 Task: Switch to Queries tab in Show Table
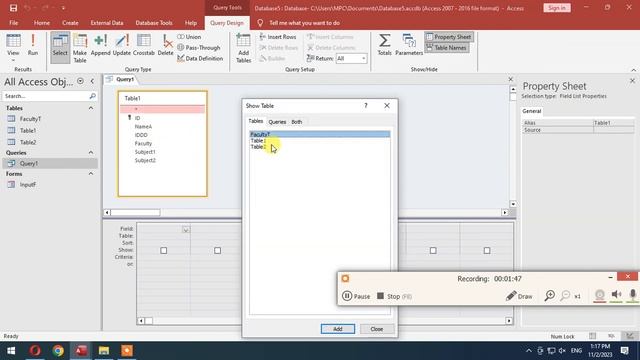[277, 122]
